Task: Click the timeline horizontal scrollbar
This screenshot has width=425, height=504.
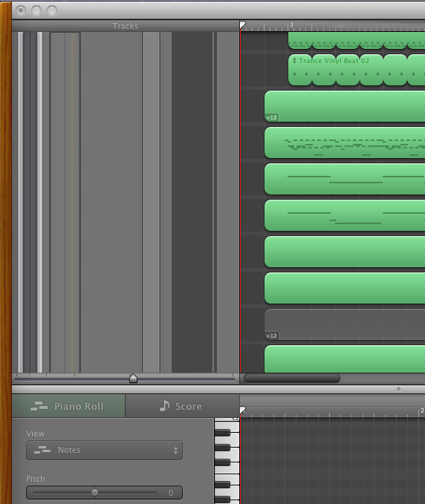Action: [292, 379]
